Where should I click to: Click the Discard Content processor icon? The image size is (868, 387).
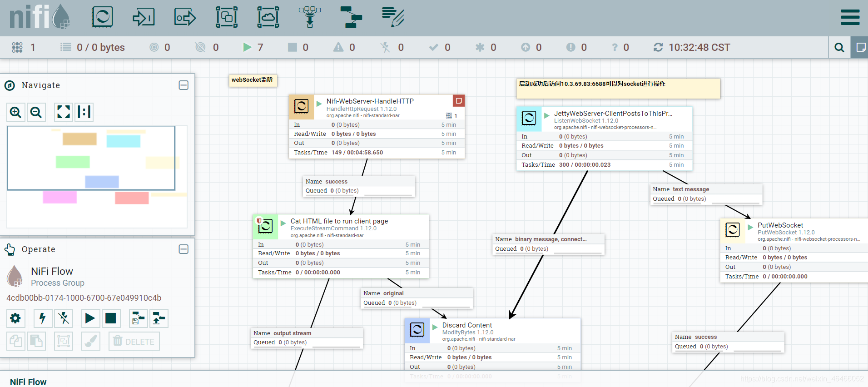(417, 330)
